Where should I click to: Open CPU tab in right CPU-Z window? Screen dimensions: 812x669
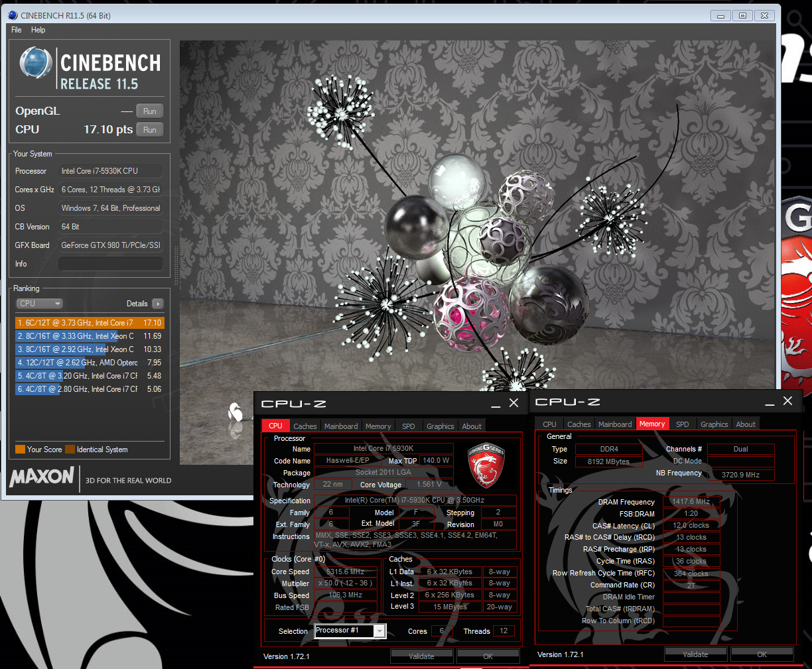(x=549, y=424)
